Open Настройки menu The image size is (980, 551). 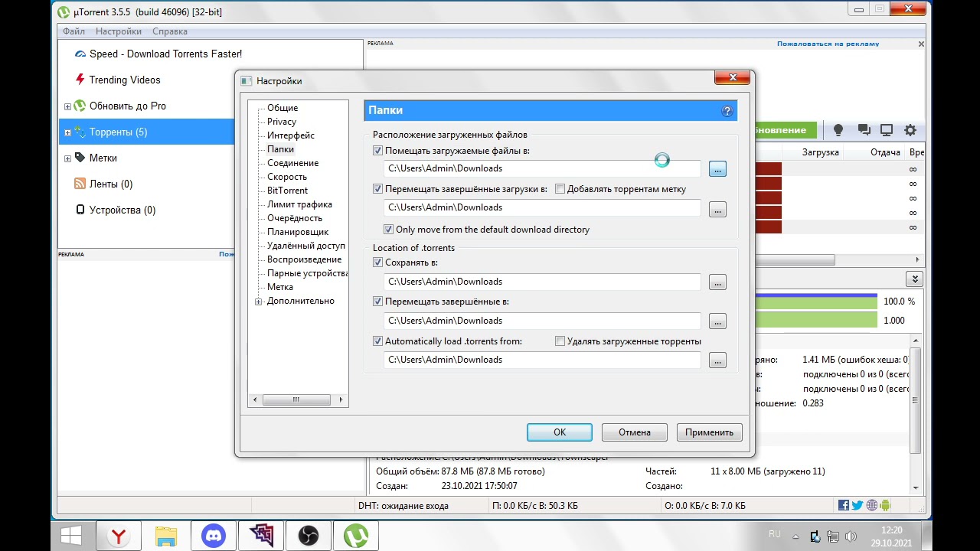119,31
